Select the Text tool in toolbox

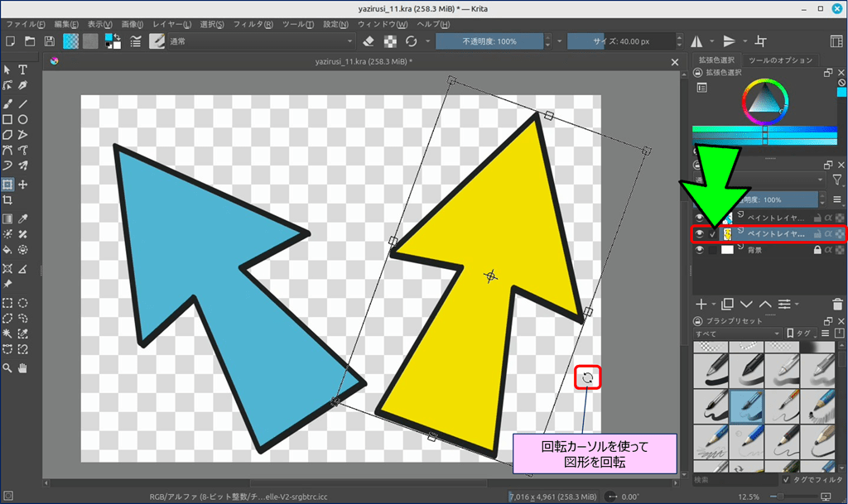pyautogui.click(x=23, y=70)
